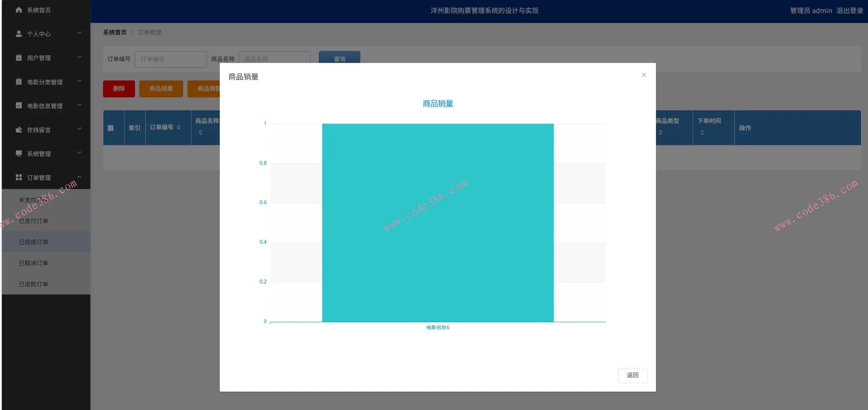Expand the 系统管理 menu
This screenshot has width=868, height=410.
(x=79, y=153)
